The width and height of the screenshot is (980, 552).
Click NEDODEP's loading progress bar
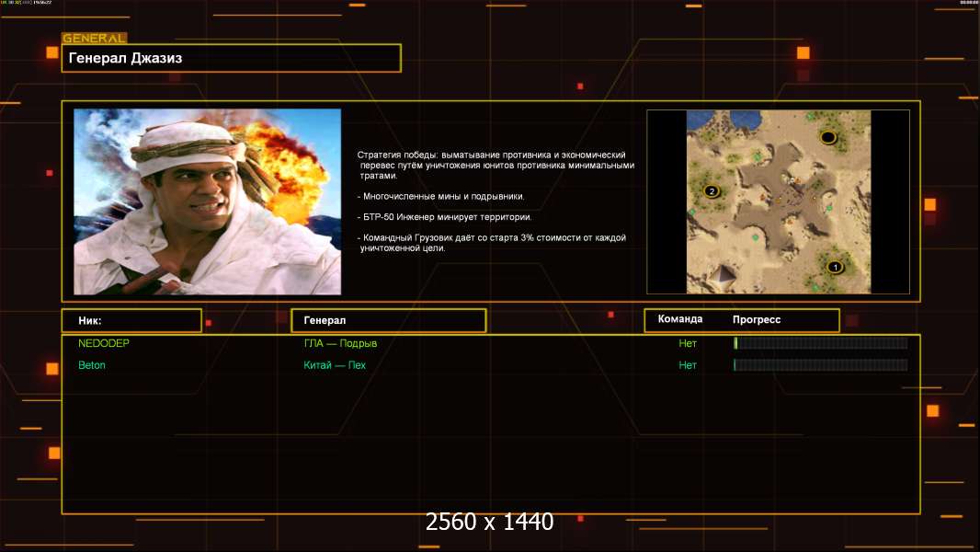tap(820, 343)
